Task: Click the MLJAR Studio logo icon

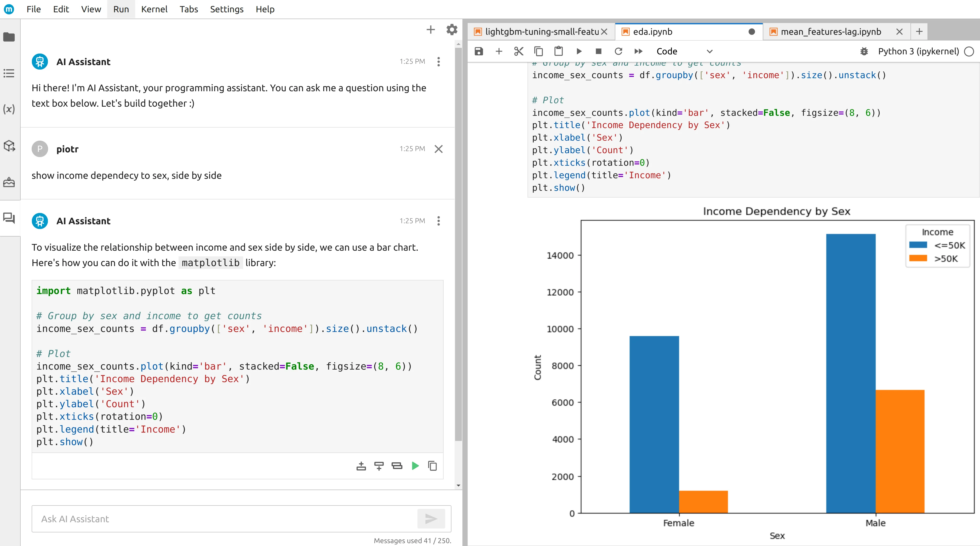Action: [9, 9]
